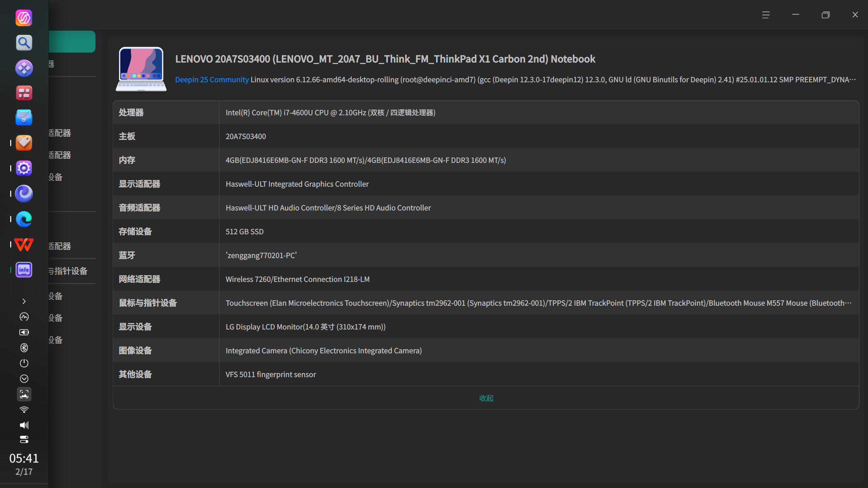The height and width of the screenshot is (488, 868).
Task: Click the circled down-arrow tray icon
Action: pos(24,378)
